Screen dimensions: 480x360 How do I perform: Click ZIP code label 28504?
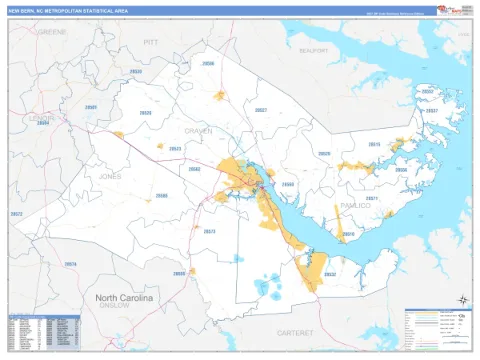[43, 123]
